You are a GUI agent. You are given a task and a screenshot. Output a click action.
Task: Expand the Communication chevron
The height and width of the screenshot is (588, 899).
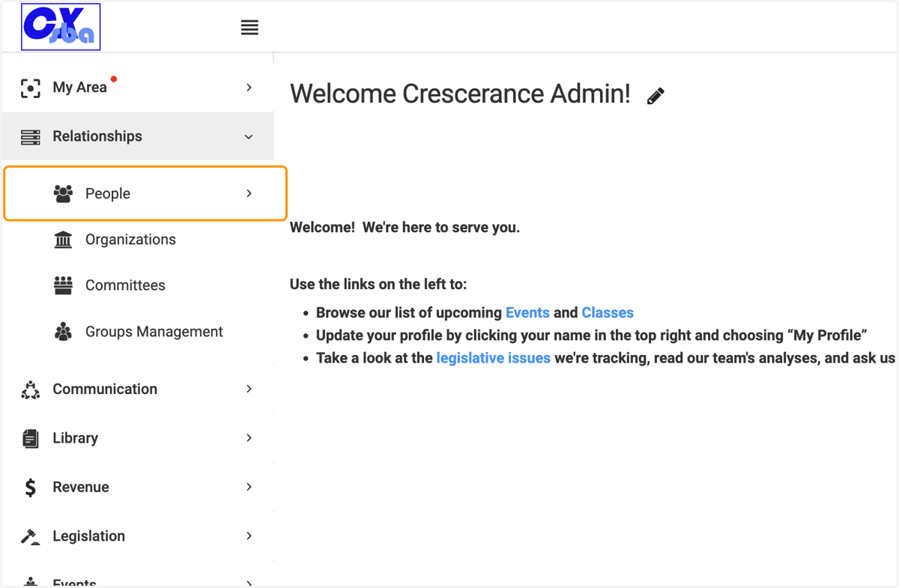249,389
